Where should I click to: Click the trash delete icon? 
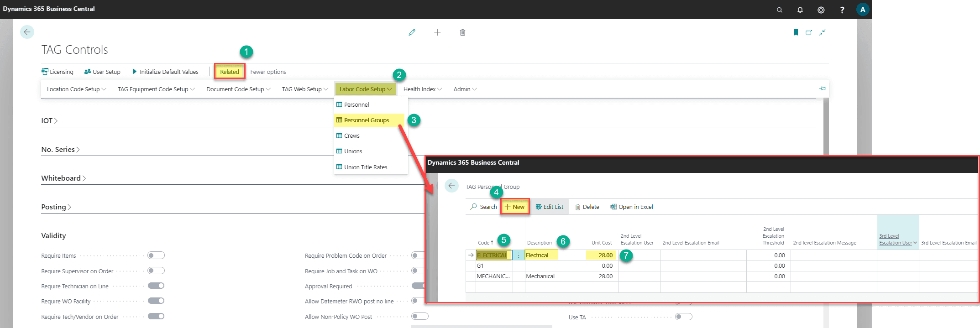coord(462,32)
